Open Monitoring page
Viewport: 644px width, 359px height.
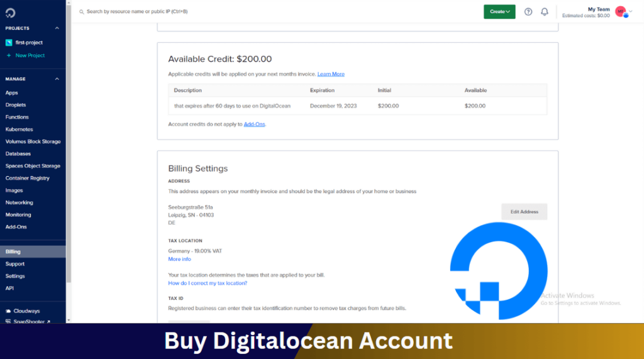(x=18, y=215)
